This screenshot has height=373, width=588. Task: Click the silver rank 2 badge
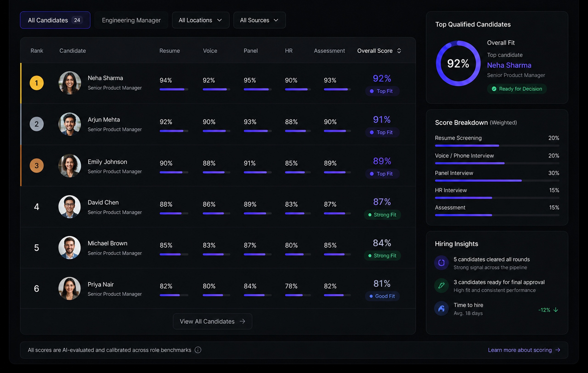(x=37, y=124)
